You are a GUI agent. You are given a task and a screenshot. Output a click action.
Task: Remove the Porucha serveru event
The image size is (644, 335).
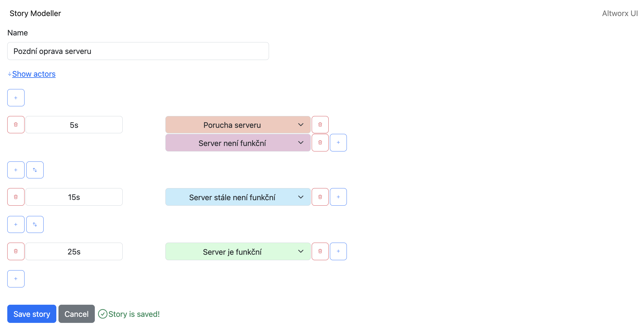tap(320, 125)
